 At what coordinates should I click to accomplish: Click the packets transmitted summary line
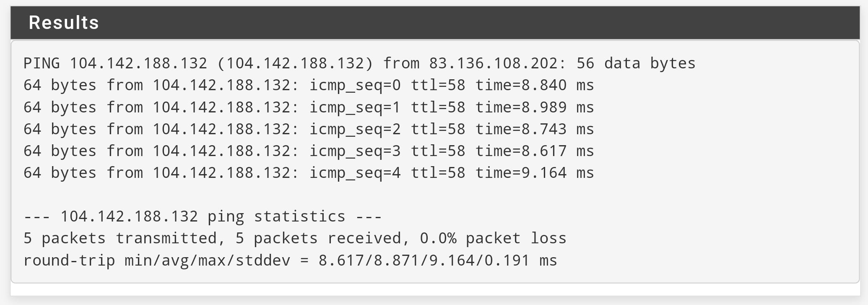pos(295,238)
